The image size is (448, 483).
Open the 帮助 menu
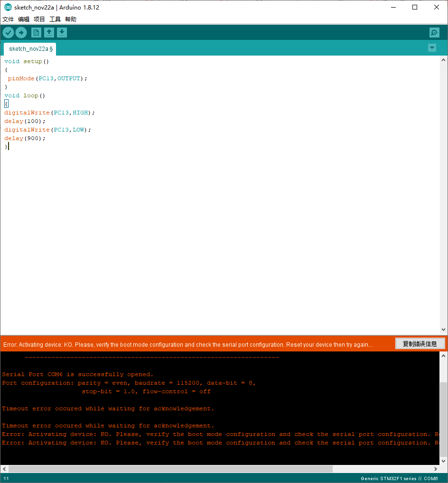[70, 19]
